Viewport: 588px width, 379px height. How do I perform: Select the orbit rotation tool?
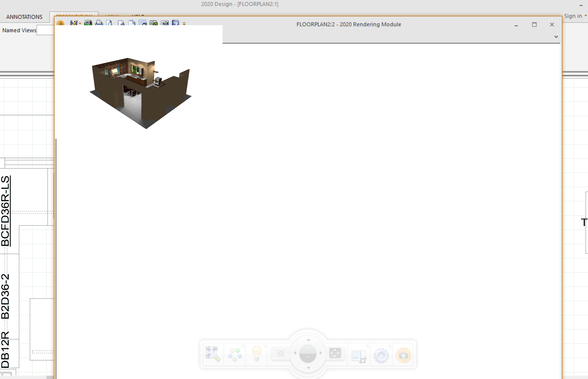click(x=281, y=354)
